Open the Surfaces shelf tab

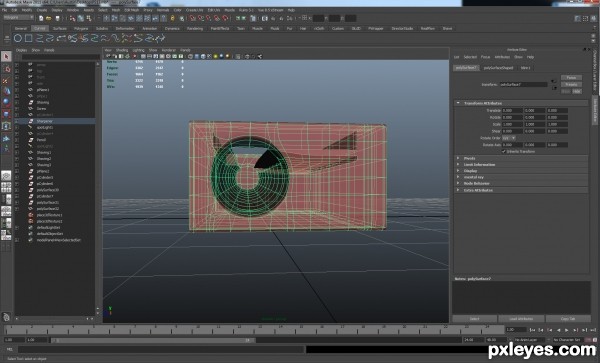[60, 29]
